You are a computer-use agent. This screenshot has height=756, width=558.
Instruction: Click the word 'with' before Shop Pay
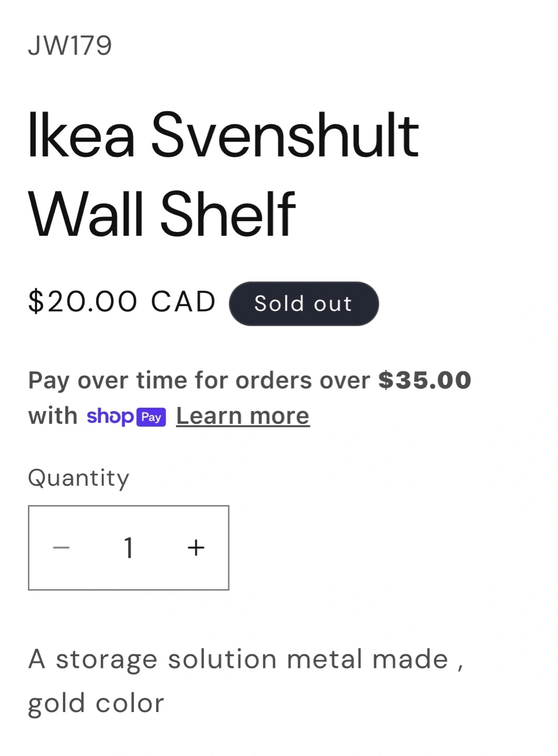tap(53, 416)
